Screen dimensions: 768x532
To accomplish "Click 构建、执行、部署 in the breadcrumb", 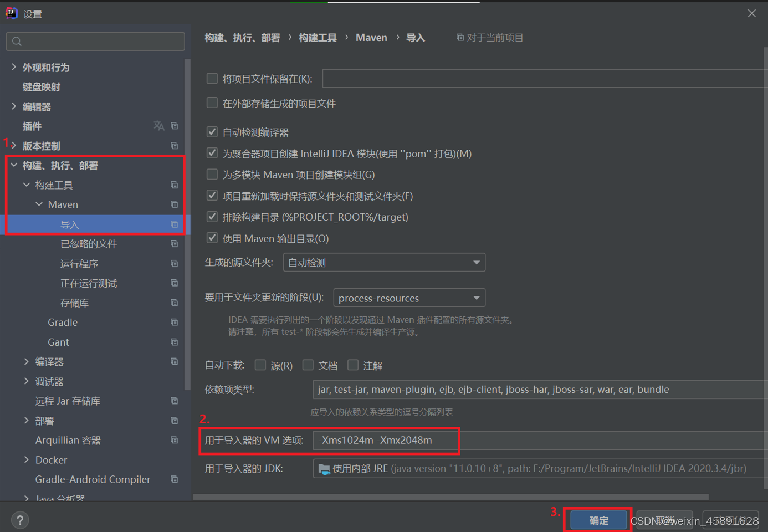I will point(242,38).
